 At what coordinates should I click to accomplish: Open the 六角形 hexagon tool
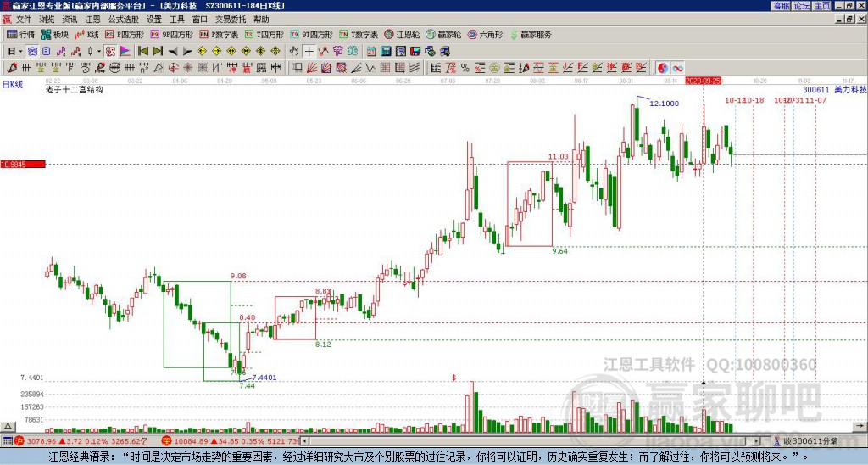485,34
